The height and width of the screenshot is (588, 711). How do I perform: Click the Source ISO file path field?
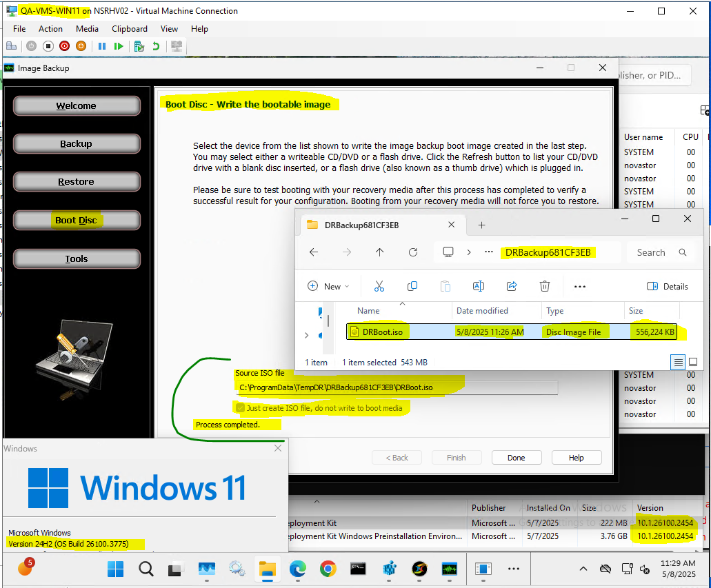point(397,387)
